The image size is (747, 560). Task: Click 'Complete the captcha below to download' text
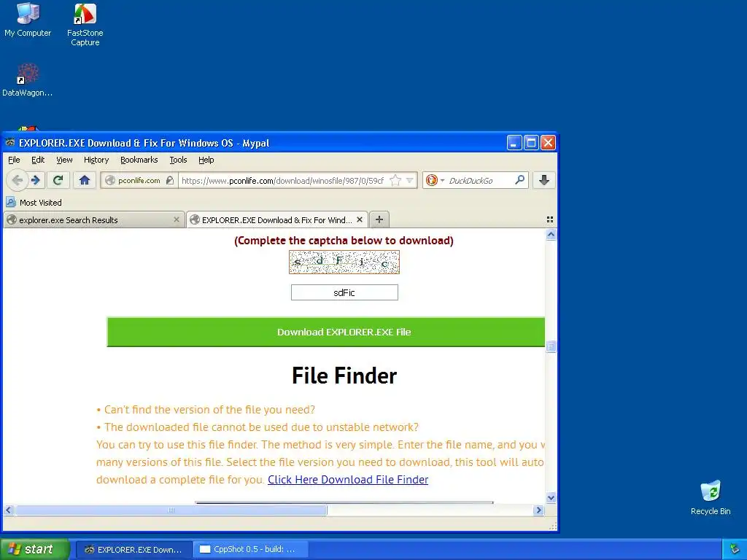click(344, 241)
